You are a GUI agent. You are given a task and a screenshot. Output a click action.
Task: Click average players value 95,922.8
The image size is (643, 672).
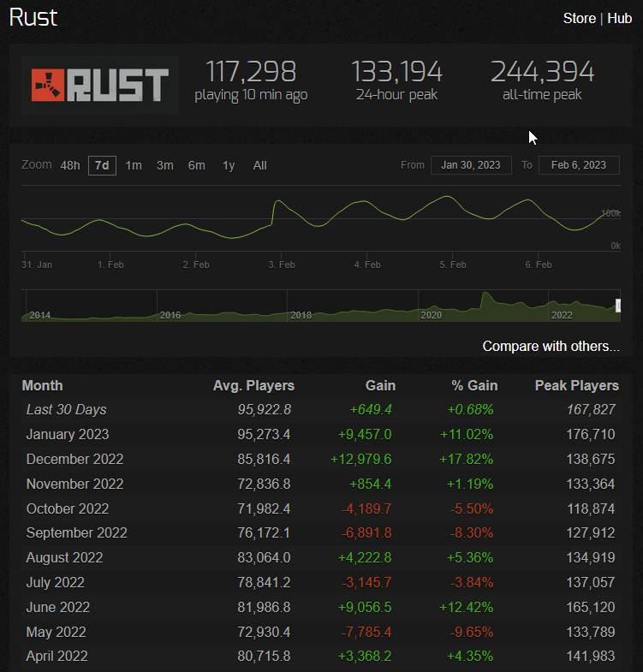(265, 410)
